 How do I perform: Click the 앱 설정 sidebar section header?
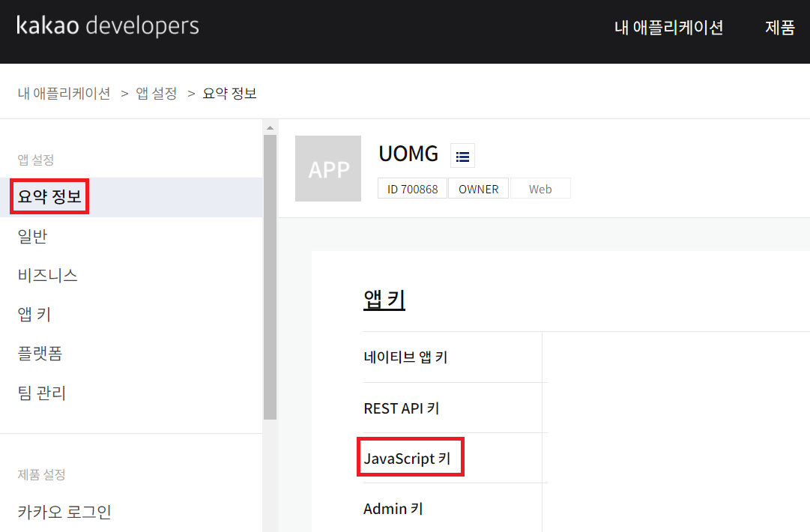point(36,160)
